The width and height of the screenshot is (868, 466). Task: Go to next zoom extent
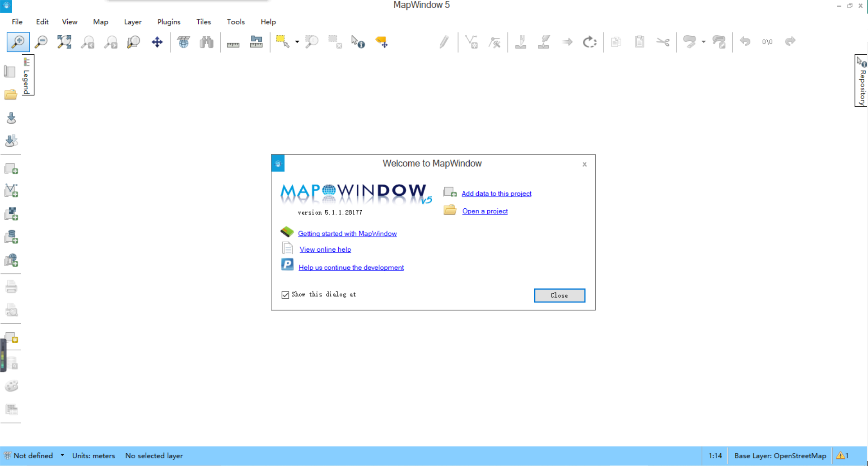111,42
